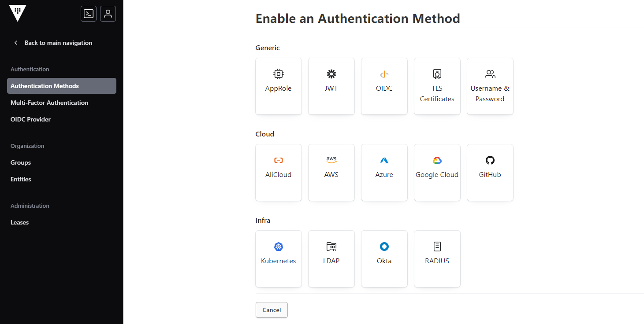Pick the GitHub authentication method

pyautogui.click(x=490, y=173)
